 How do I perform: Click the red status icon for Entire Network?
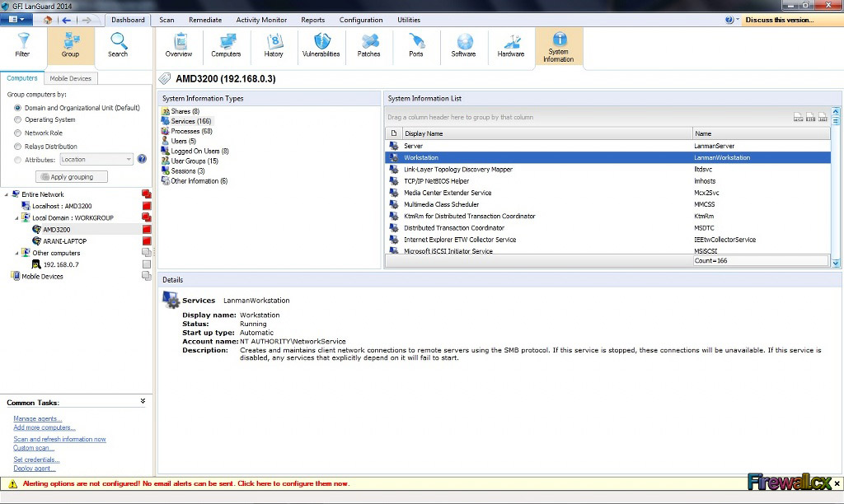click(147, 194)
